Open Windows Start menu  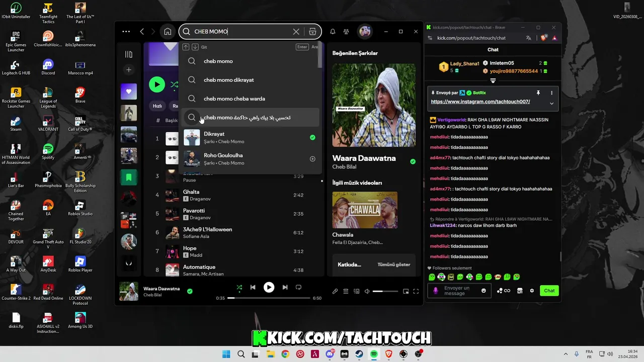click(226, 354)
